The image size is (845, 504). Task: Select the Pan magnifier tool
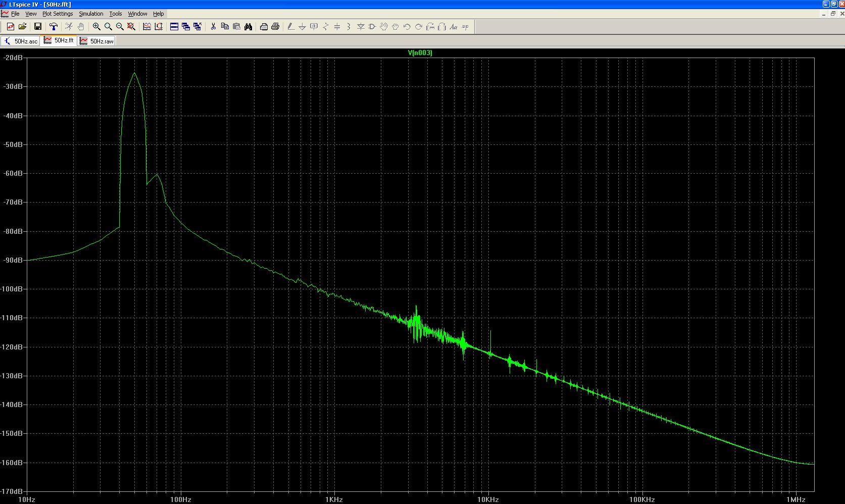point(108,27)
